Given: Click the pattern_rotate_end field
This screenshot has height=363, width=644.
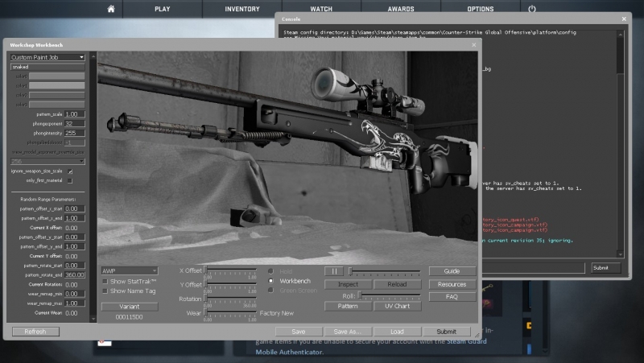Looking at the screenshot, I should click(x=75, y=274).
